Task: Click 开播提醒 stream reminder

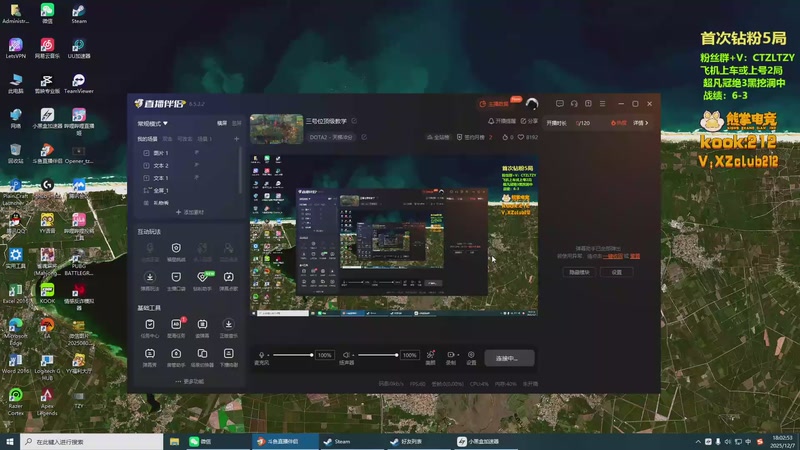Action: pos(502,121)
